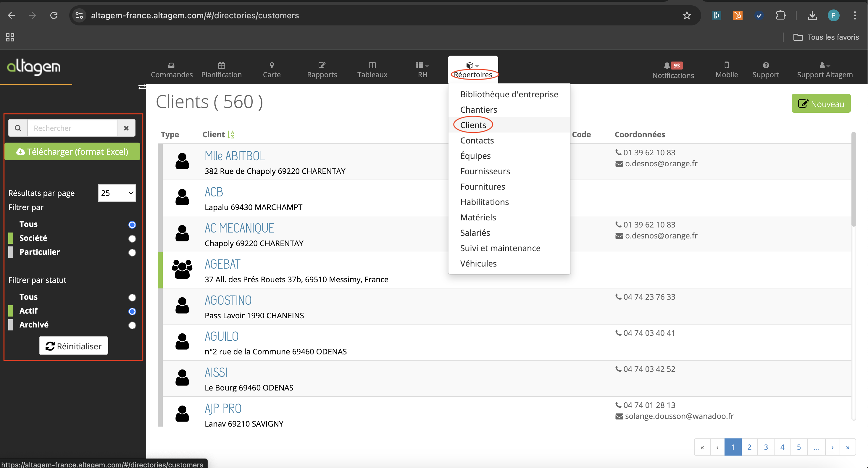Select the Particulier filter radio
This screenshot has height=468, width=868.
click(x=132, y=252)
